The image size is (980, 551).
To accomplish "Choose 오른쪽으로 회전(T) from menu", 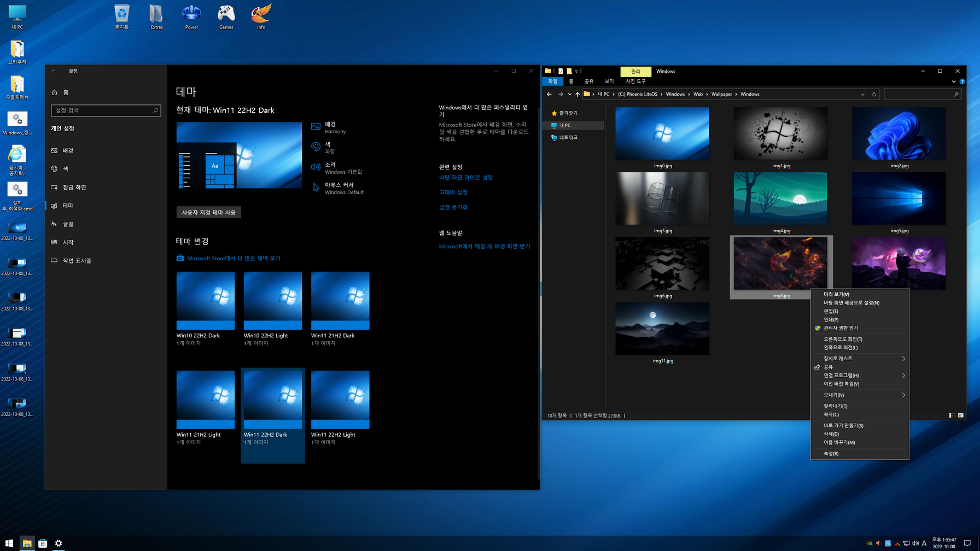I will click(x=860, y=339).
